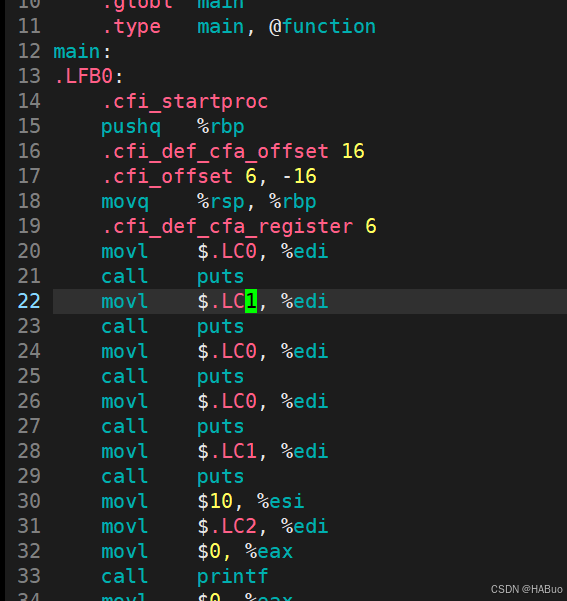Click the main: label on line 12
This screenshot has height=601, width=567.
coord(82,51)
